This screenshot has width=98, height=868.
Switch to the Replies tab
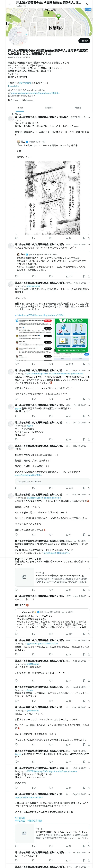coord(49,108)
